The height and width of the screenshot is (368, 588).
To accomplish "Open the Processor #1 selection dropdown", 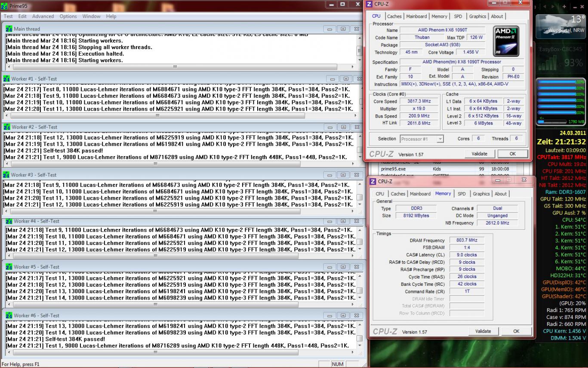I will [422, 139].
